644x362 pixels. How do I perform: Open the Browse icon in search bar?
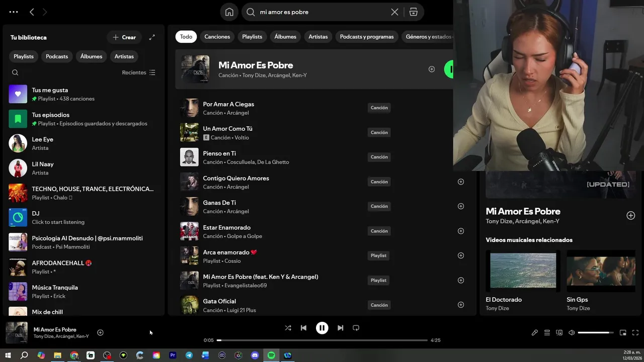(x=414, y=12)
